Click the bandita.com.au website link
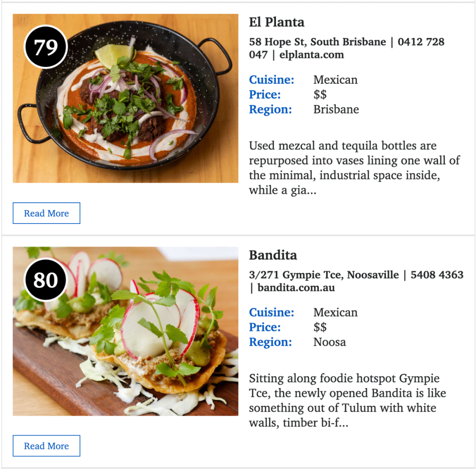The width and height of the screenshot is (476, 469). pyautogui.click(x=296, y=287)
